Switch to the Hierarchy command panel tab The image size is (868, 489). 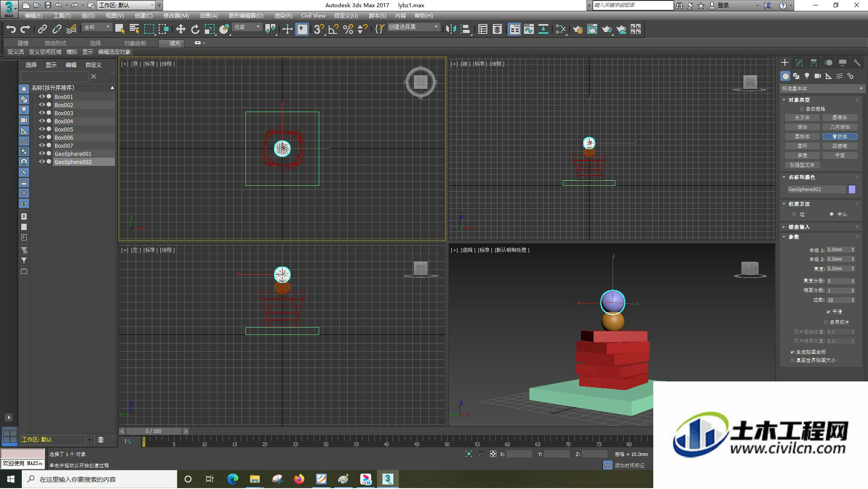(814, 63)
